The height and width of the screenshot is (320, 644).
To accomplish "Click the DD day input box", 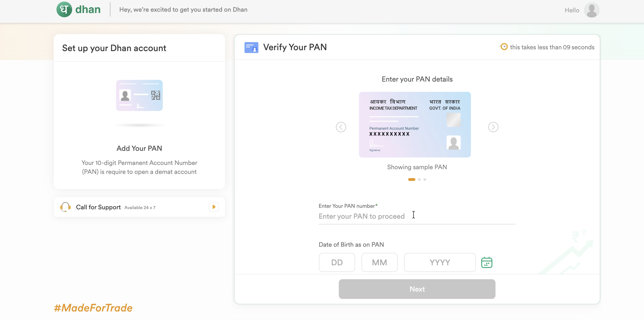I will tap(337, 262).
